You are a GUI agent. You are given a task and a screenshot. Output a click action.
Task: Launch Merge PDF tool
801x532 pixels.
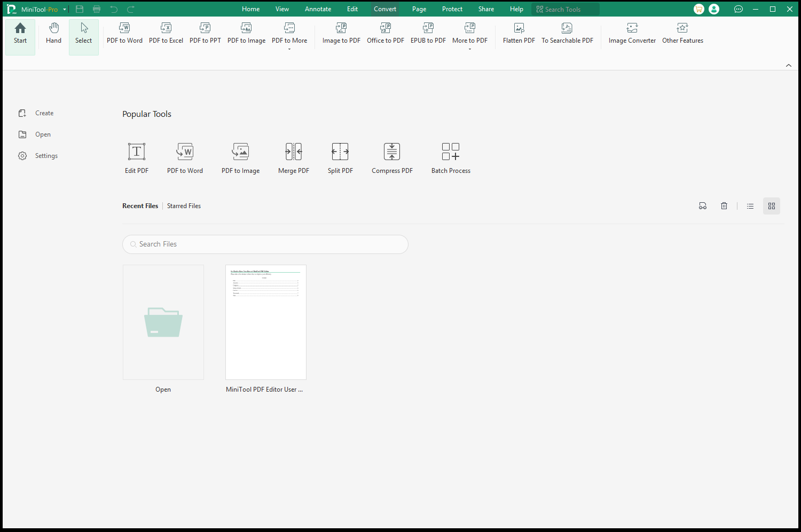[294, 158]
